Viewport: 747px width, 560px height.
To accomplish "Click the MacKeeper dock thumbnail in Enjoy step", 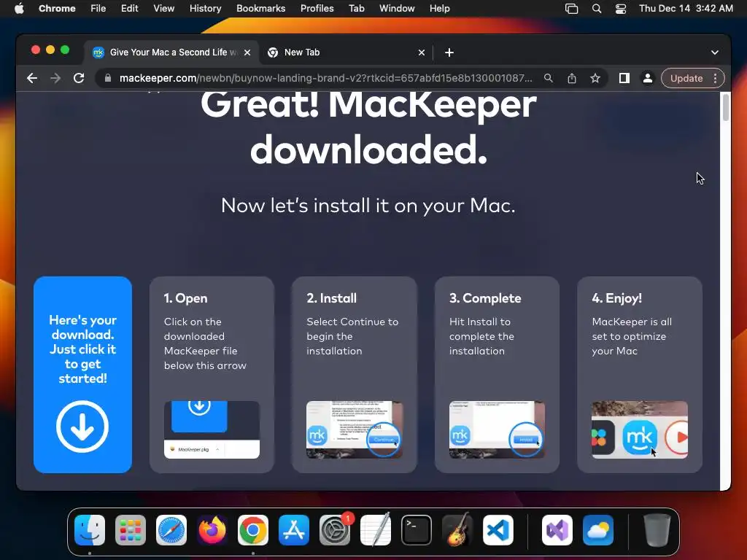I will point(639,429).
